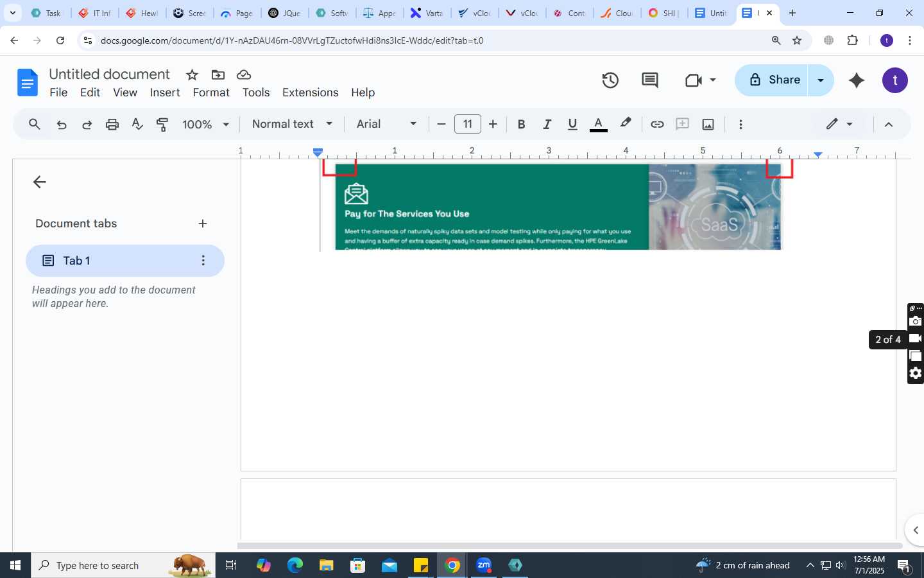Open the Edit menu

pos(90,92)
